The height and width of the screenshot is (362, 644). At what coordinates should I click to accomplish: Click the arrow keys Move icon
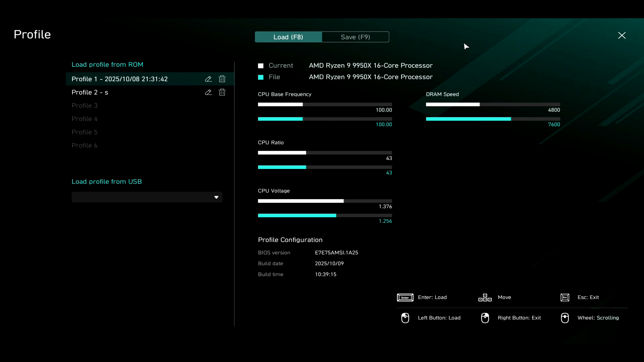coord(485,298)
